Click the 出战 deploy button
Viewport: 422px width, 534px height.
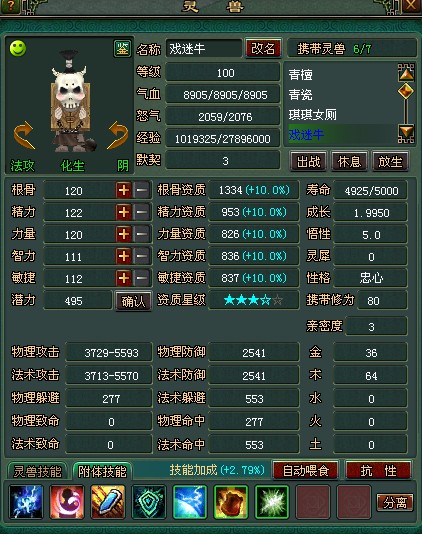(309, 162)
